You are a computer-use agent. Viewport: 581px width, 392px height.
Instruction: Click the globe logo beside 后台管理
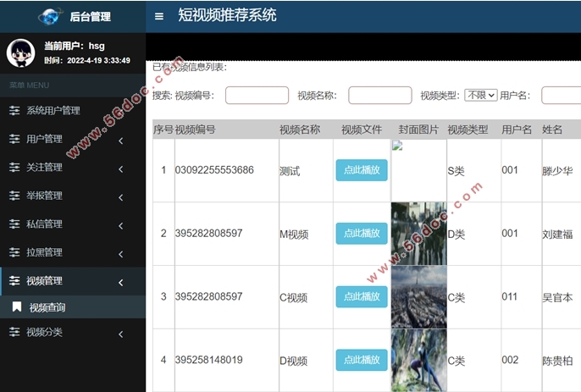pos(51,16)
